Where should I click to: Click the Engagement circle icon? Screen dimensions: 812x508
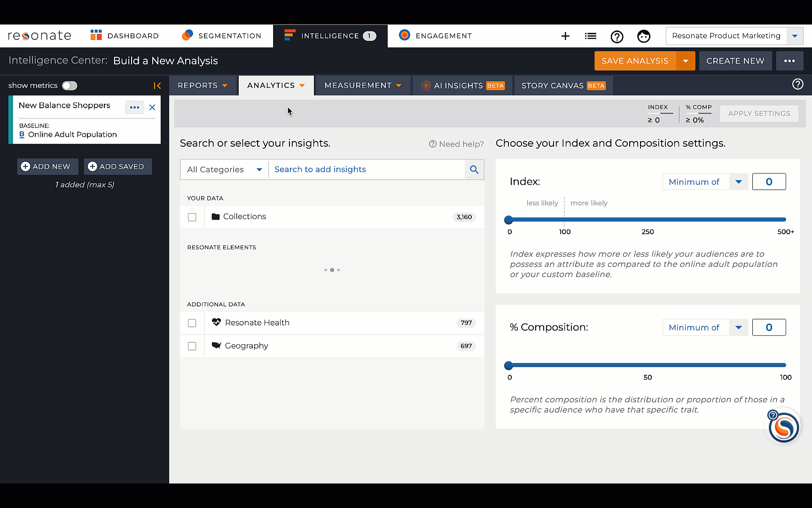point(404,35)
